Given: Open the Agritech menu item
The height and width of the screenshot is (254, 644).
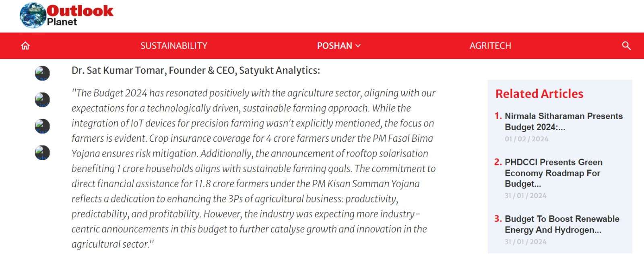Looking at the screenshot, I should point(490,46).
